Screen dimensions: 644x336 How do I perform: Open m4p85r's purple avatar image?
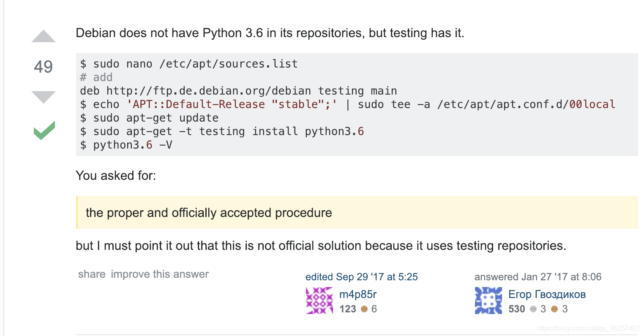pyautogui.click(x=319, y=301)
